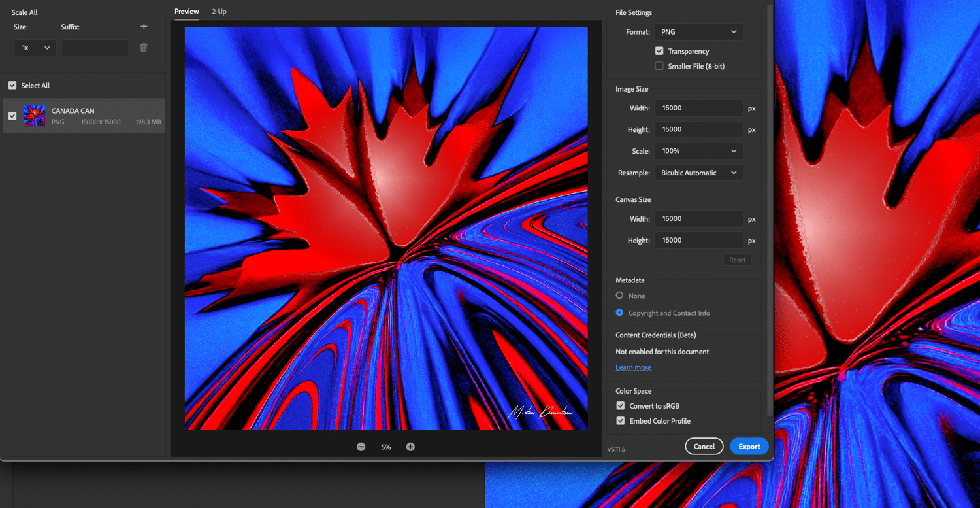Viewport: 980px width, 508px height.
Task: Switch to the Preview tab
Action: [187, 12]
